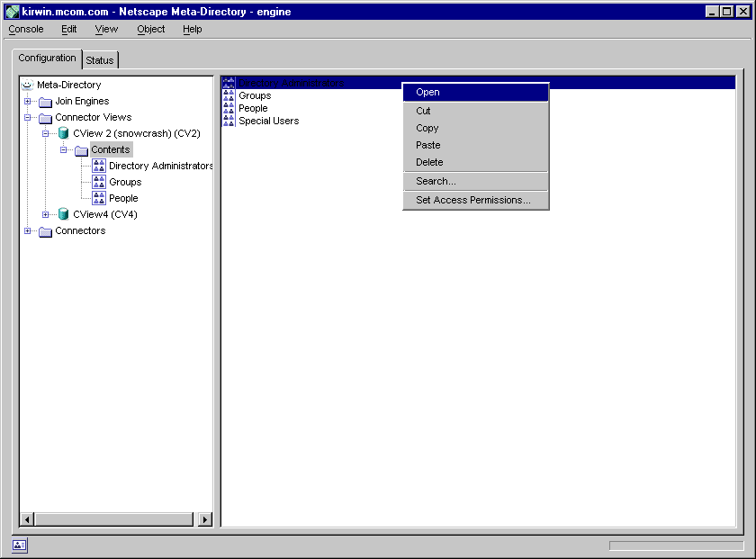This screenshot has width=756, height=559.
Task: Choose Open from the context menu
Action: (476, 92)
